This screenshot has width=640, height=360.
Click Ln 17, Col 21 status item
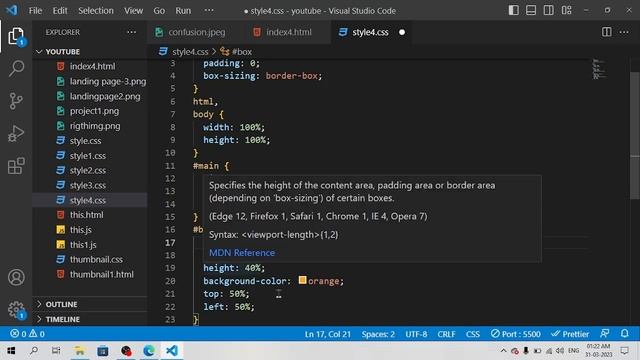point(327,334)
